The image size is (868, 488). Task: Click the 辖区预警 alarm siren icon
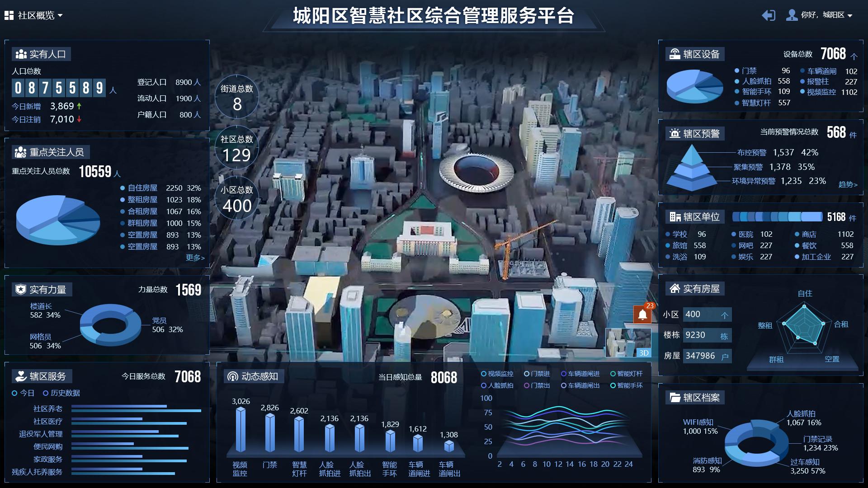(x=675, y=134)
